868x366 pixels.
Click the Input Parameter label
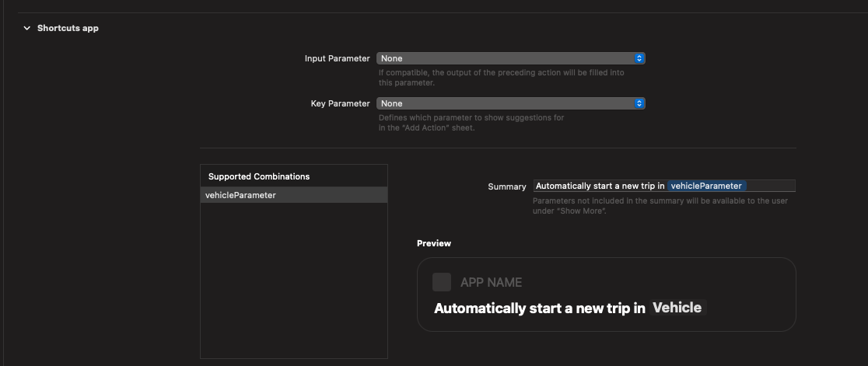coord(337,58)
